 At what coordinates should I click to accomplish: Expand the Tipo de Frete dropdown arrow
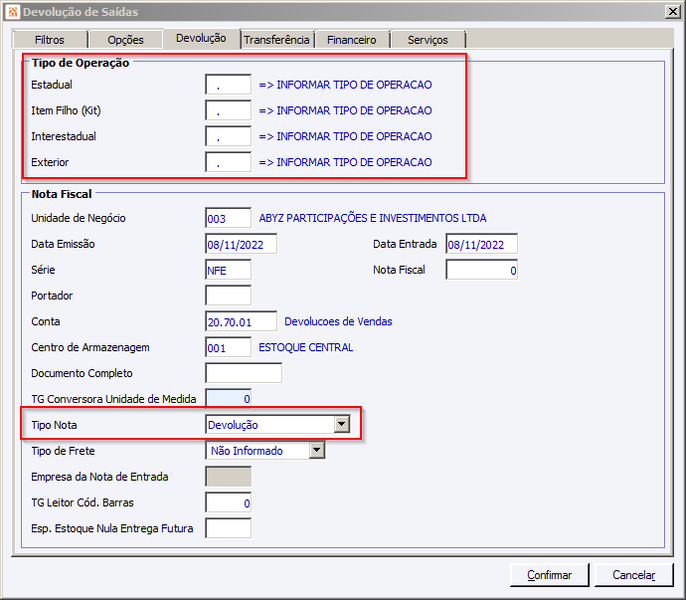point(317,450)
